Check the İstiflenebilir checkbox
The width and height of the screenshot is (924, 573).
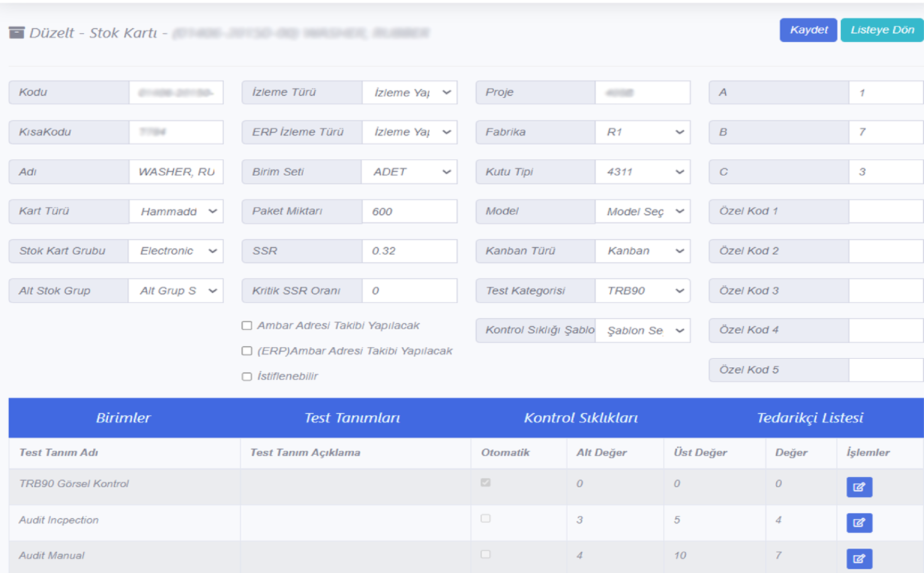pyautogui.click(x=247, y=377)
